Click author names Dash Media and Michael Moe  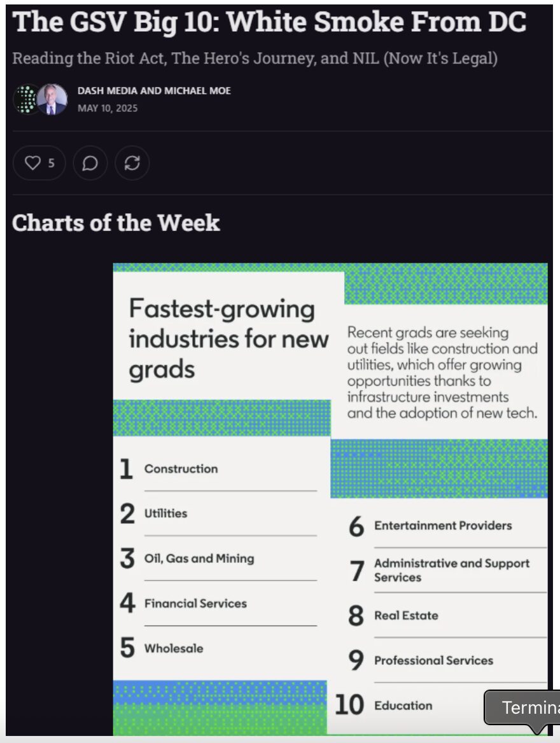(154, 90)
